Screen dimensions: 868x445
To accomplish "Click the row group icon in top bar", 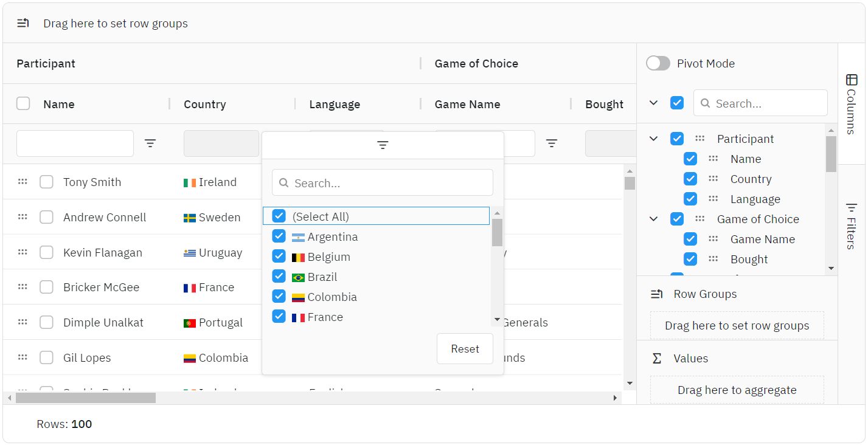I will coord(23,24).
